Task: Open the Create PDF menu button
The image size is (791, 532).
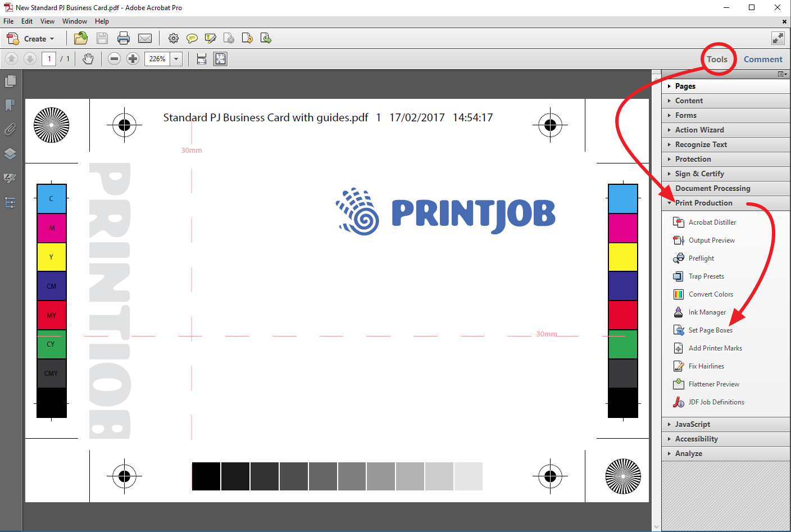Action: click(x=31, y=39)
